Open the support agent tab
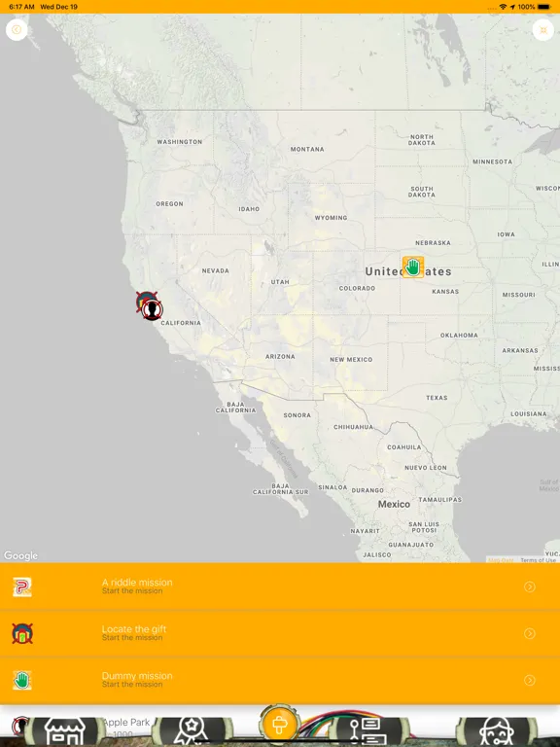560x747 pixels. tap(497, 731)
